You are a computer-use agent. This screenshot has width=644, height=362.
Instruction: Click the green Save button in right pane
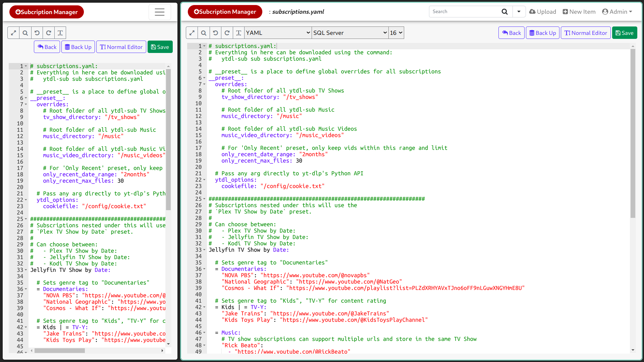pyautogui.click(x=624, y=33)
